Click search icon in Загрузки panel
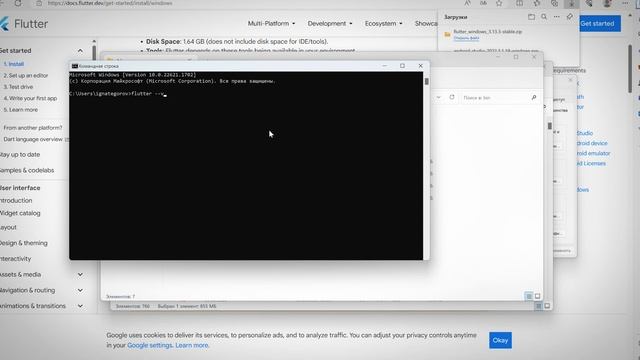 544,17
